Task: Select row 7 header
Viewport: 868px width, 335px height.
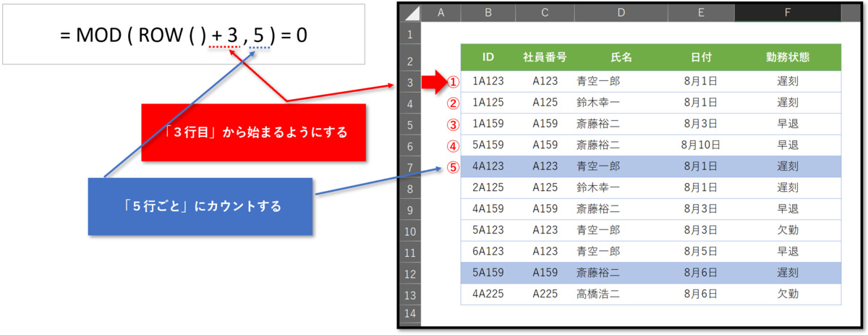Action: tap(409, 167)
